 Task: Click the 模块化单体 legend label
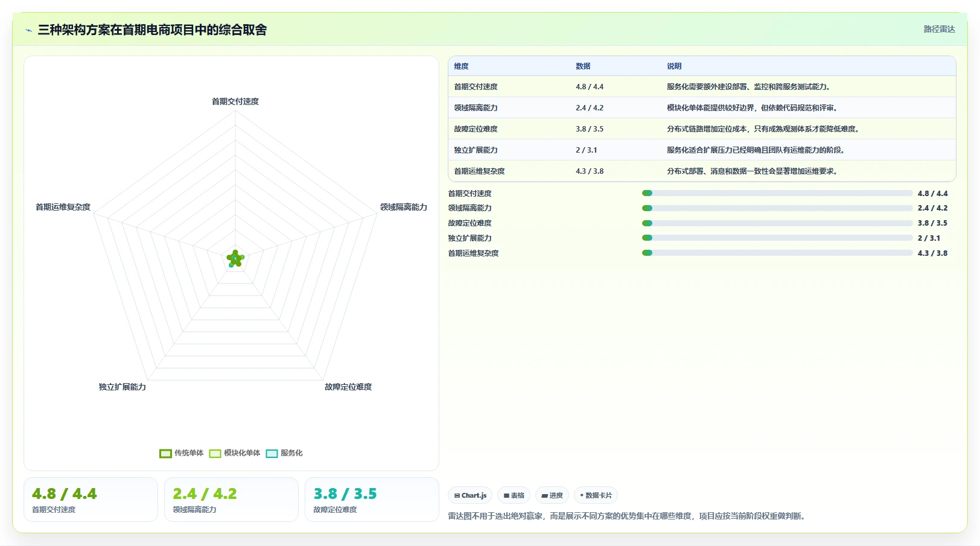pos(242,453)
